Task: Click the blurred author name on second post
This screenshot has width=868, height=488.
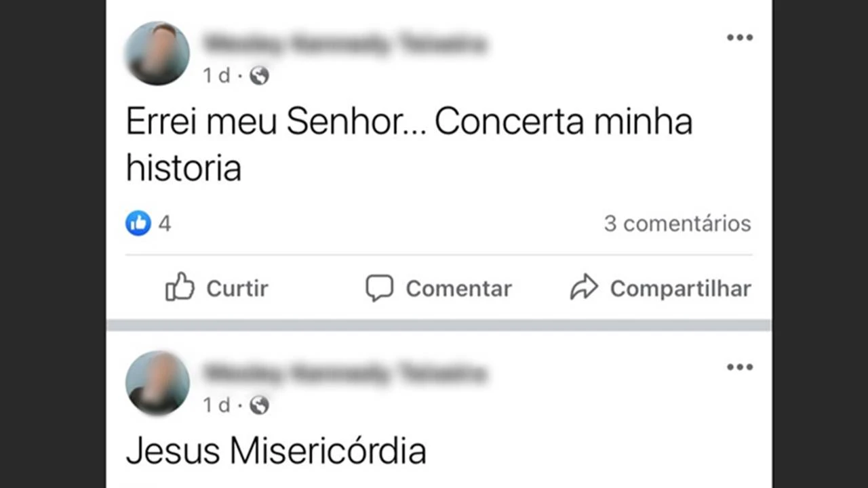Action: pyautogui.click(x=344, y=373)
